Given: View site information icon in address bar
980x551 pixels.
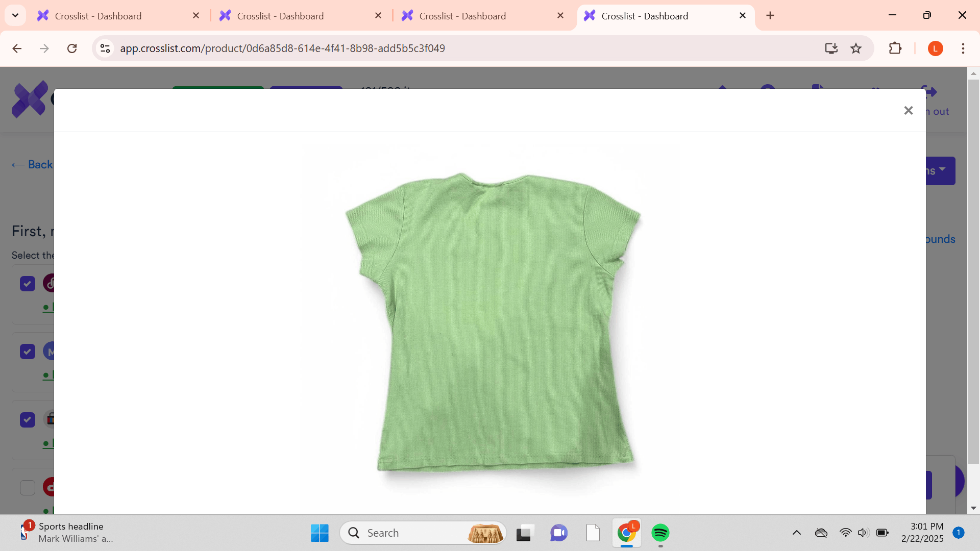Looking at the screenshot, I should (105, 48).
